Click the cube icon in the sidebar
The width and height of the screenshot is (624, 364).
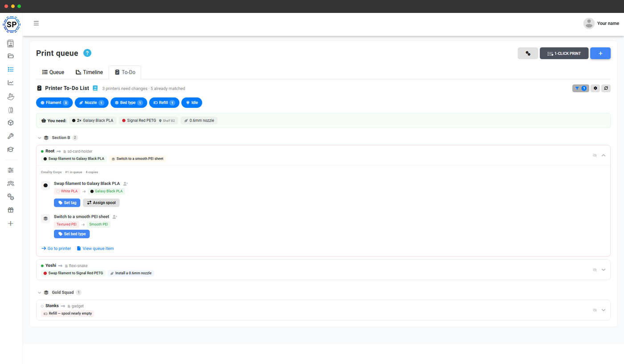(x=11, y=123)
